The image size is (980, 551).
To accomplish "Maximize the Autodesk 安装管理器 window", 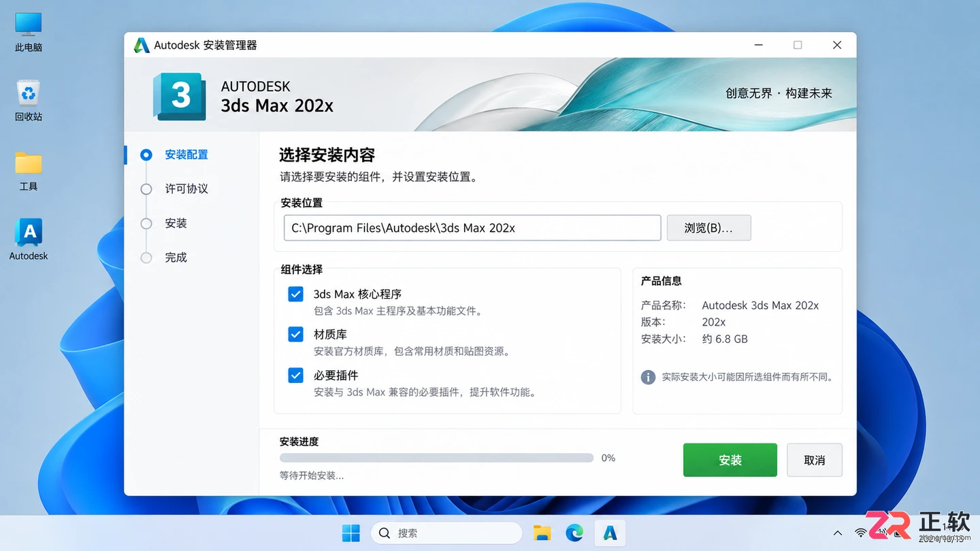I will (x=798, y=46).
